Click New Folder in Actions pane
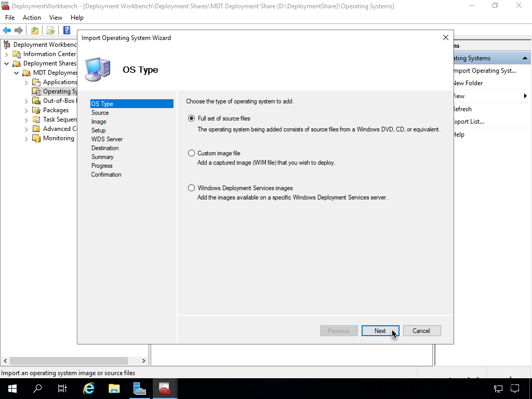Viewport: 532px width, 399px height. pyautogui.click(x=468, y=83)
